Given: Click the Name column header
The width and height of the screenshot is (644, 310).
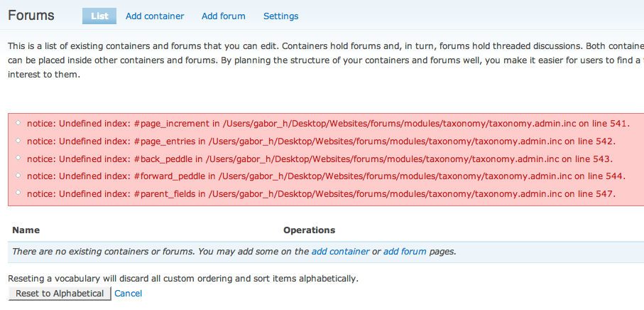Looking at the screenshot, I should (26, 230).
